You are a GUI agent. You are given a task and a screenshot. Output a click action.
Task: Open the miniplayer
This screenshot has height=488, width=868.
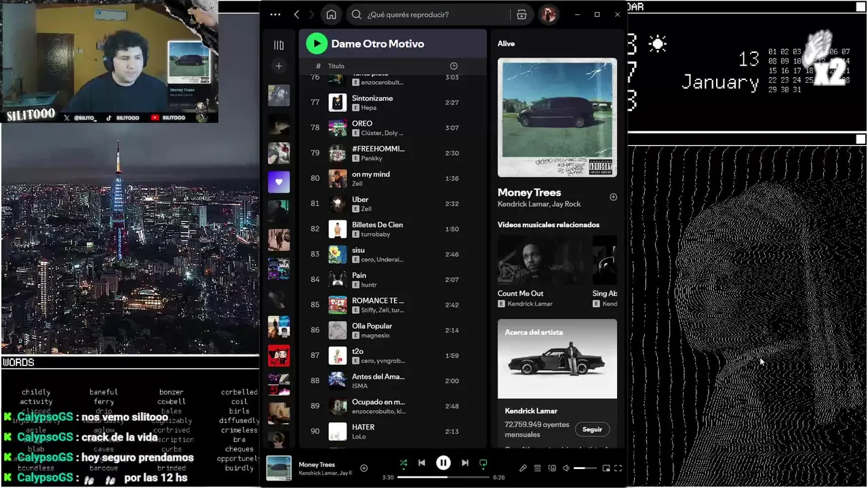(606, 468)
